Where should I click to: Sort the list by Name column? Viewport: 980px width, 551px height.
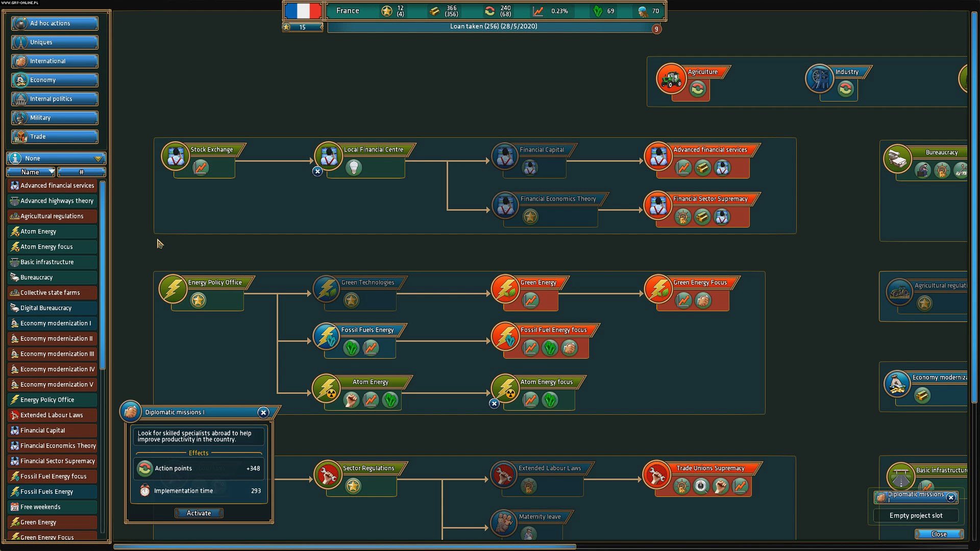tap(31, 172)
